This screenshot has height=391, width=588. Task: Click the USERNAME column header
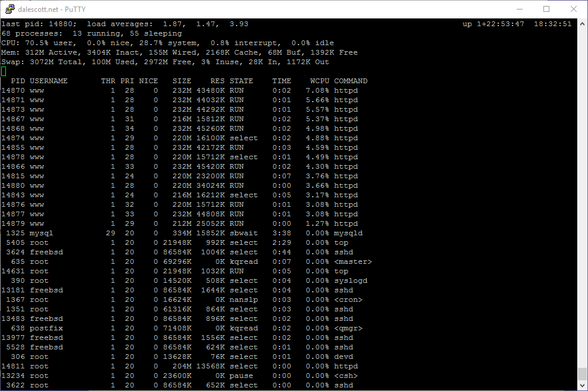pyautogui.click(x=49, y=81)
